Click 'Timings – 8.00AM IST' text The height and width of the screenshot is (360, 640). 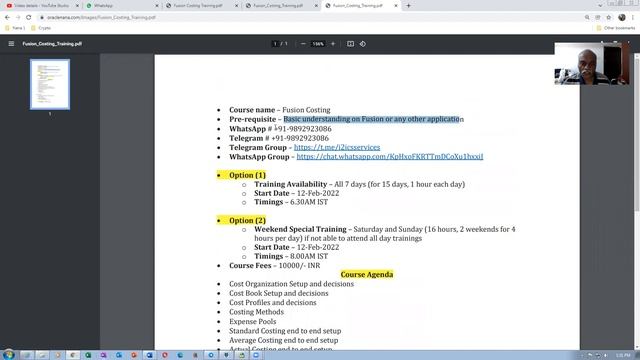coord(291,256)
